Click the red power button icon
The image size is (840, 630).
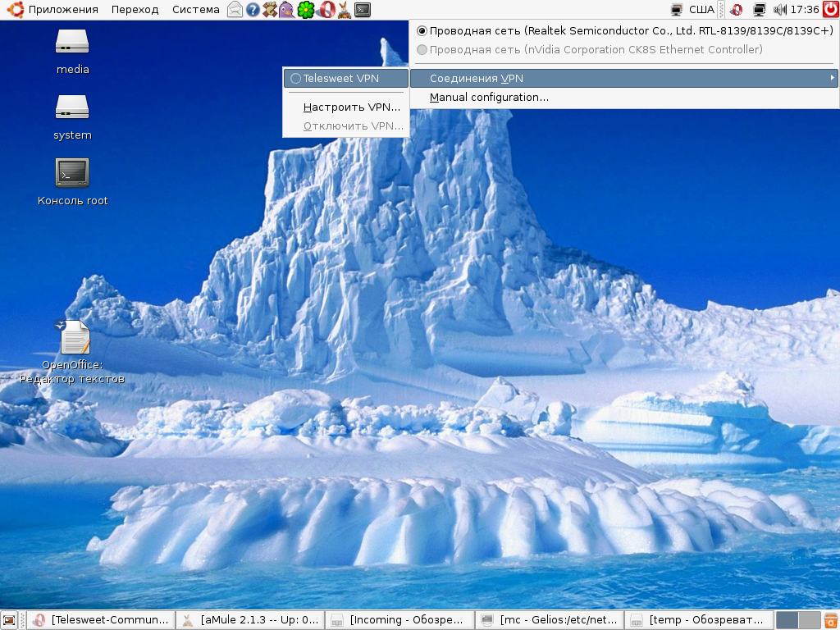tap(830, 10)
